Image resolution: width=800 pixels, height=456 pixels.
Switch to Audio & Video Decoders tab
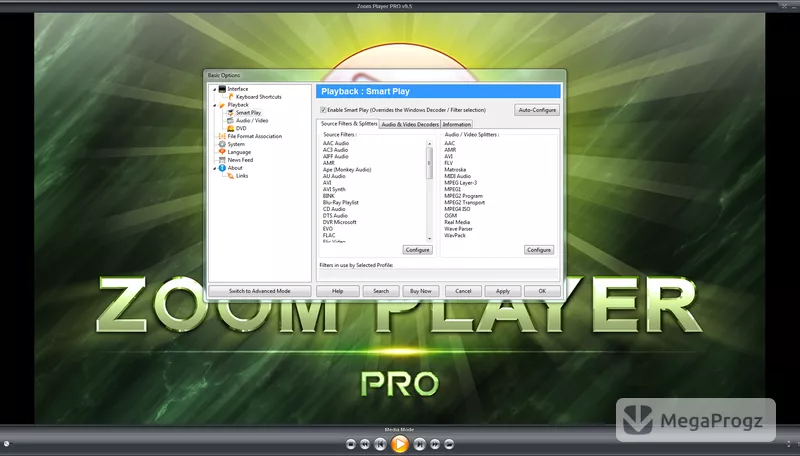[410, 124]
